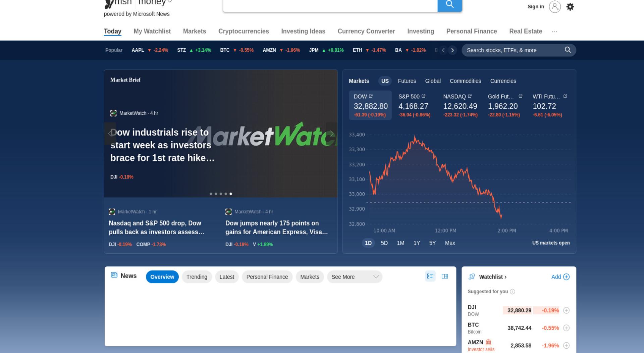Switch markets panel to Commodities tab

(x=465, y=81)
